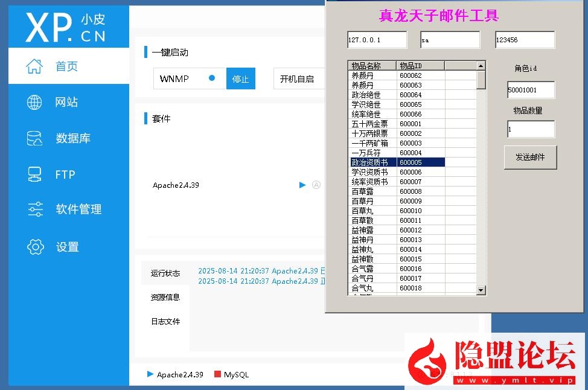Select the 百草露 row in the item list
Image resolution: width=588 pixels, height=390 pixels.
(372, 191)
